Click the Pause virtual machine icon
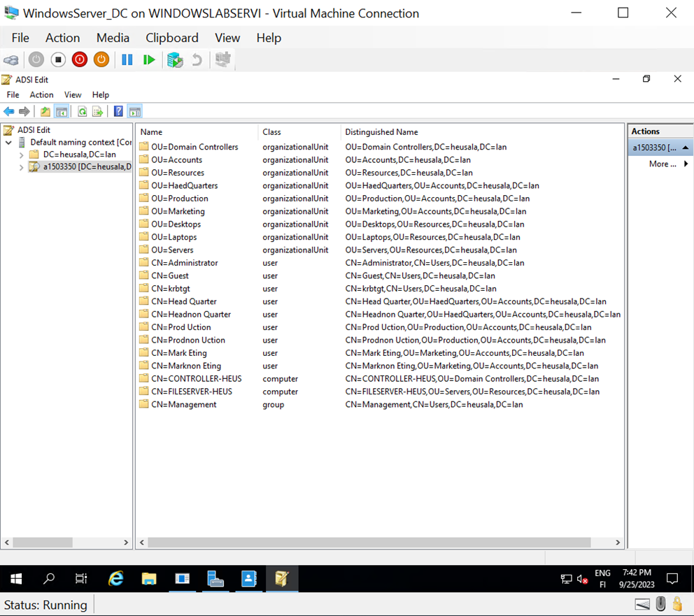Viewport: 694px width, 616px height. 127,59
